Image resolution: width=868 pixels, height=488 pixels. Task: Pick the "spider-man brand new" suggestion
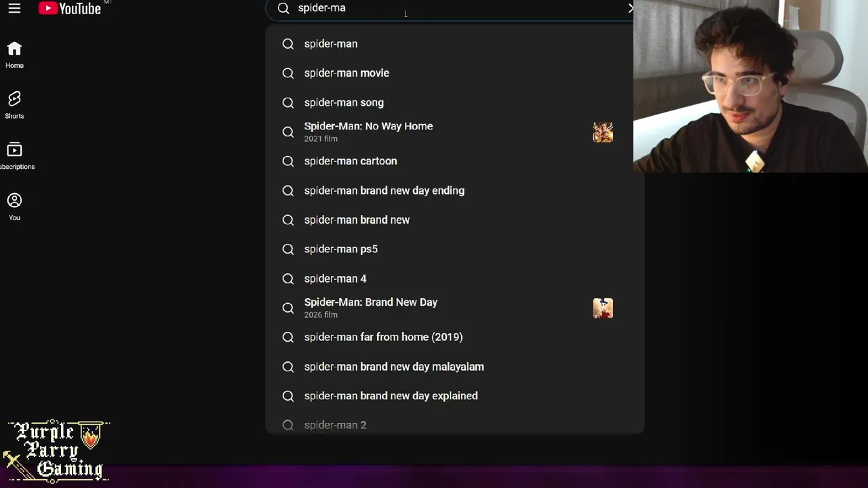(x=454, y=220)
